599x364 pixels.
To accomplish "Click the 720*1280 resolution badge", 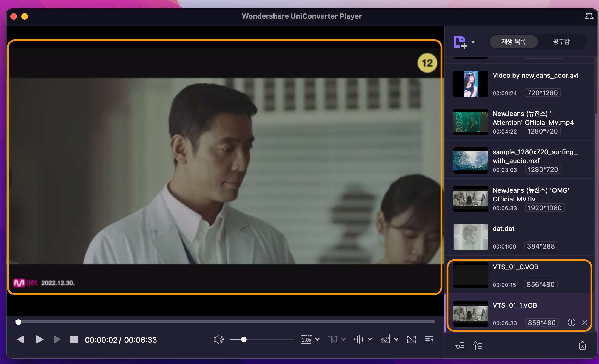I will point(543,93).
